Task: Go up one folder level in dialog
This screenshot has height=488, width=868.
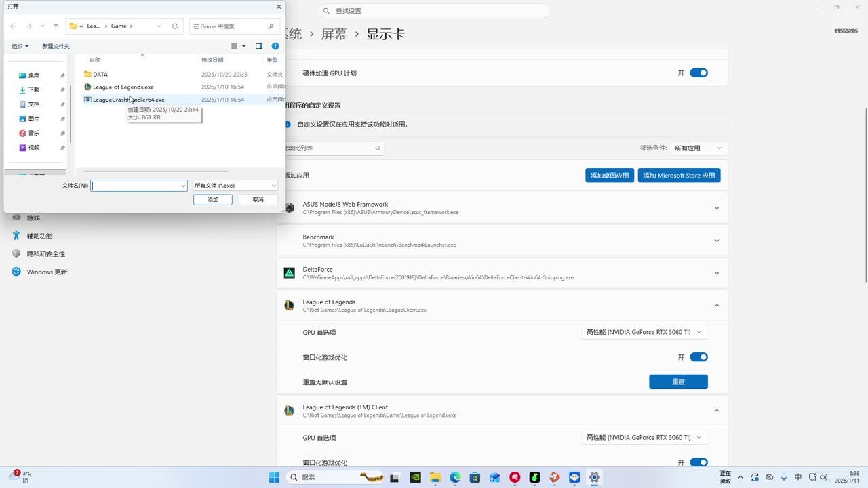Action: [56, 26]
